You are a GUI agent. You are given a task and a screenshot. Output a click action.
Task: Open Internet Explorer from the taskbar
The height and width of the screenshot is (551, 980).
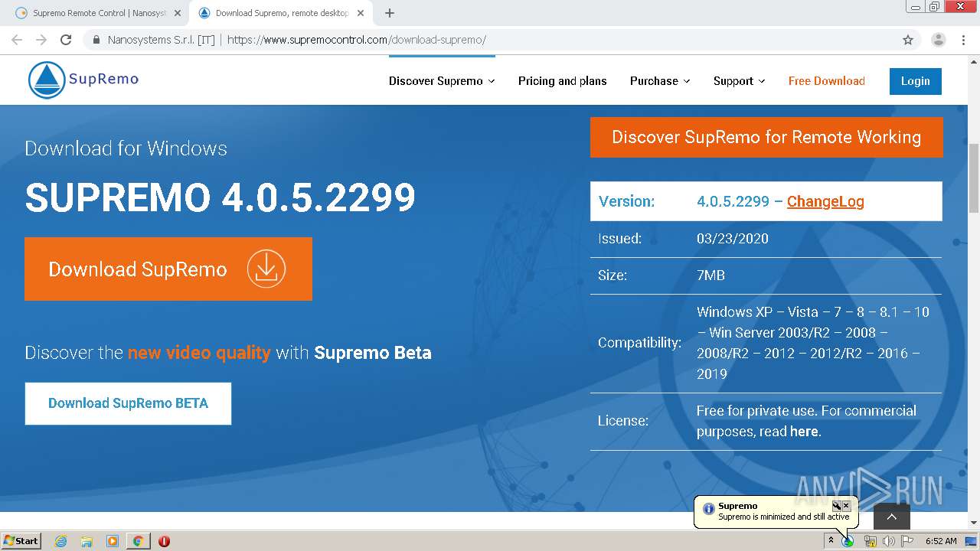coord(61,541)
